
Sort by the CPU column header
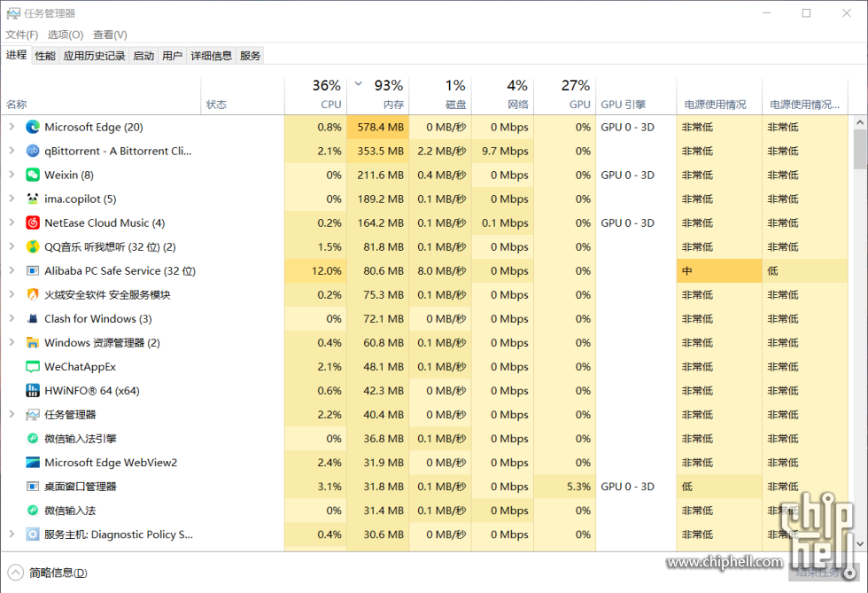(315, 97)
